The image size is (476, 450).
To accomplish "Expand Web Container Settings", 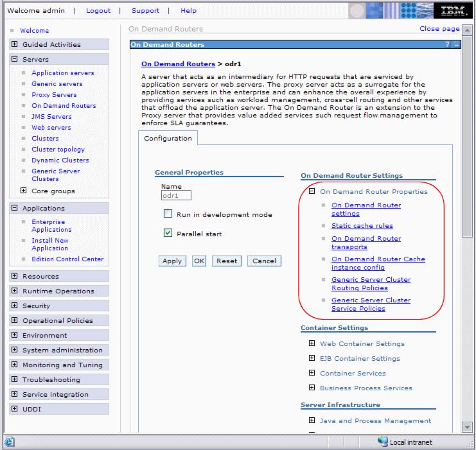I will (312, 343).
